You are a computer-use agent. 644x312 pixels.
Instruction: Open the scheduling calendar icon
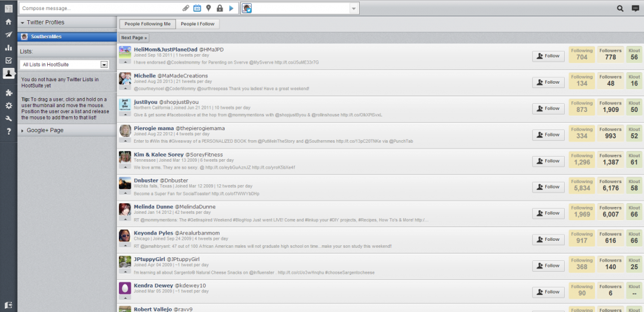coord(197,8)
